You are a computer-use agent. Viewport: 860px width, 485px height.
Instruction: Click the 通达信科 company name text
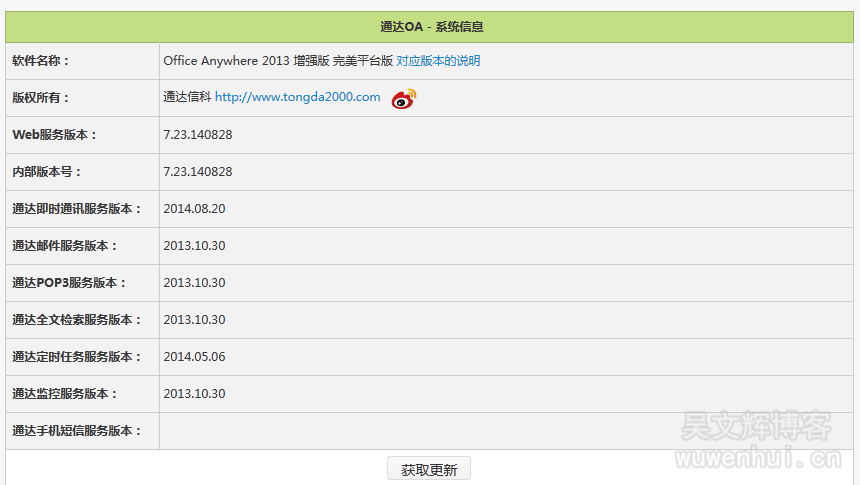coord(187,98)
